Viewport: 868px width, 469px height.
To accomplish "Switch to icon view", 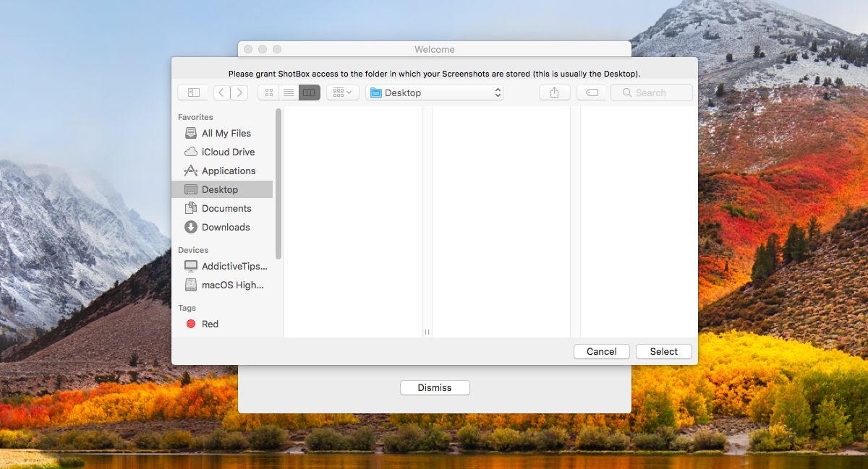I will (x=269, y=92).
